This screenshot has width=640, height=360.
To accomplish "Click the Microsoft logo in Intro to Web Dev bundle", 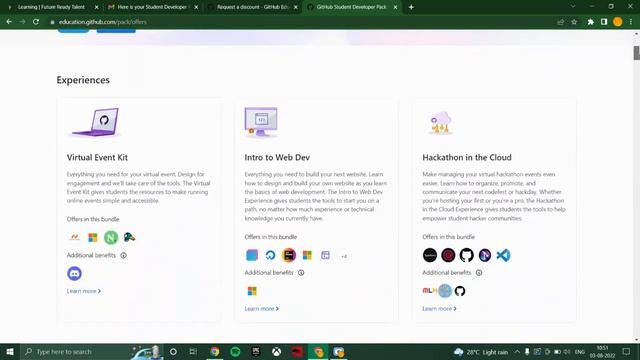I will point(307,255).
